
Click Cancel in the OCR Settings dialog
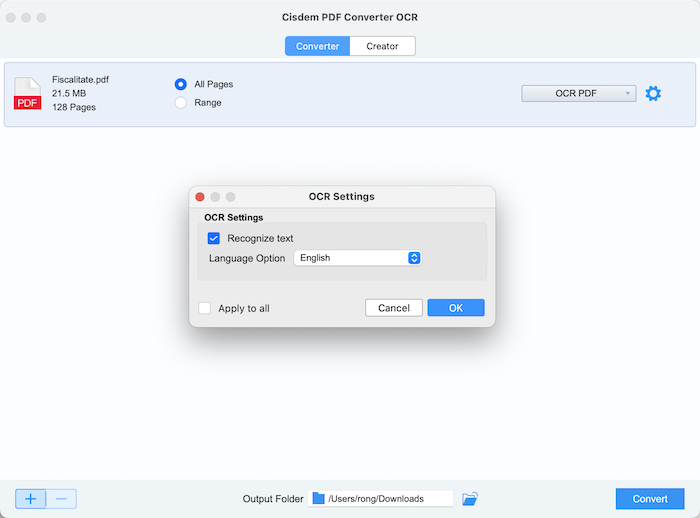coord(394,308)
